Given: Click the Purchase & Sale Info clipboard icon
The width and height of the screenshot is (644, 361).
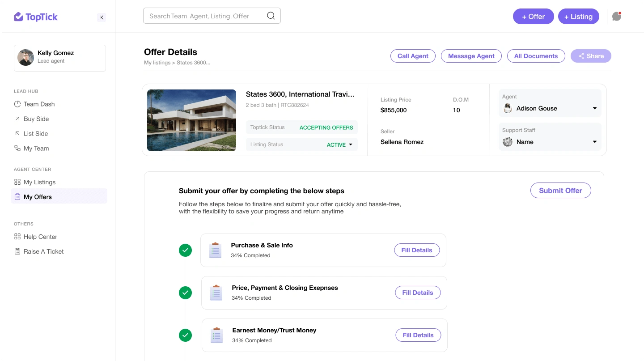Looking at the screenshot, I should coord(216,250).
